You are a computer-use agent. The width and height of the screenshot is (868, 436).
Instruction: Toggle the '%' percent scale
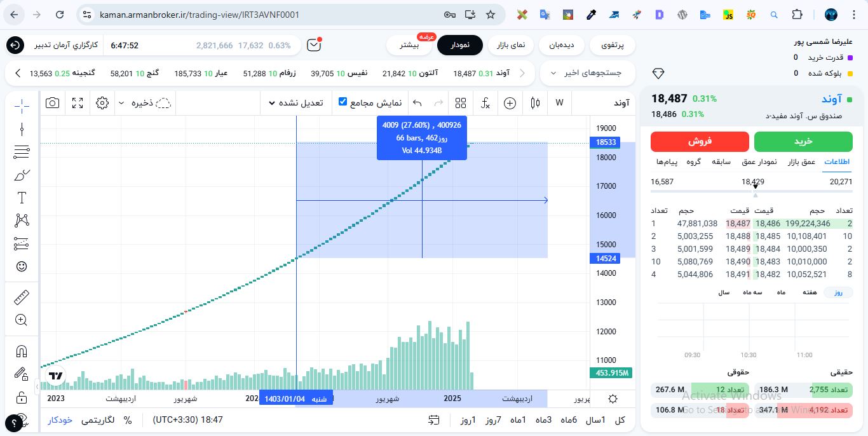click(128, 420)
